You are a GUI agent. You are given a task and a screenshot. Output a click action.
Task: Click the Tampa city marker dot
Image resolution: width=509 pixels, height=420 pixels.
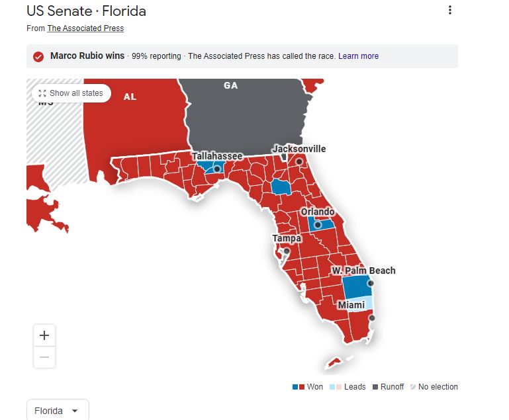pyautogui.click(x=287, y=251)
